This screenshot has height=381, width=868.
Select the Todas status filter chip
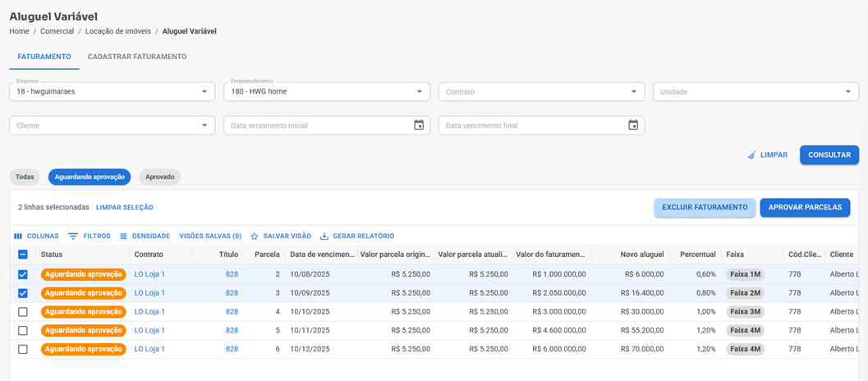[x=25, y=177]
